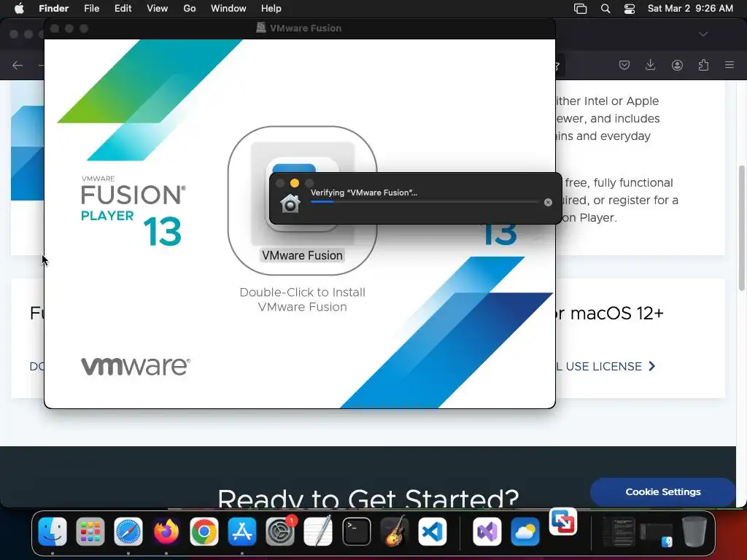The image size is (747, 560).
Task: Click the Firefox page vertical scrollbar
Action: click(742, 227)
